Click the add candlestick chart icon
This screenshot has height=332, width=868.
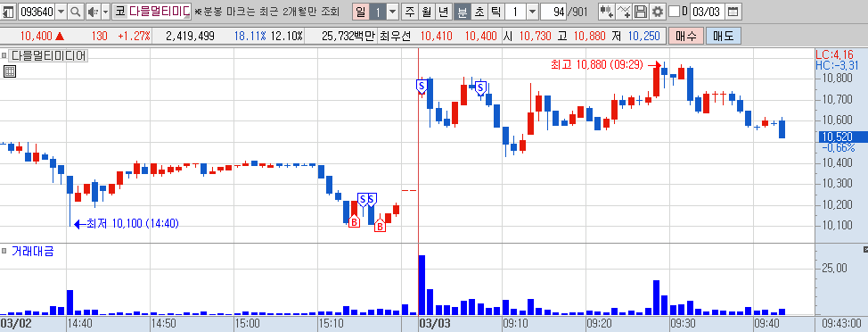[606, 11]
